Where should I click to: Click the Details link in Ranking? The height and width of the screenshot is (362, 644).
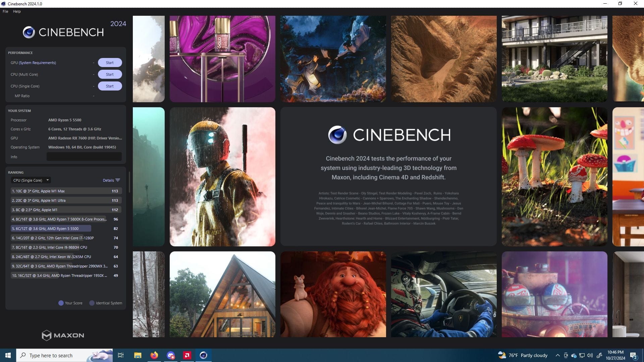click(111, 180)
